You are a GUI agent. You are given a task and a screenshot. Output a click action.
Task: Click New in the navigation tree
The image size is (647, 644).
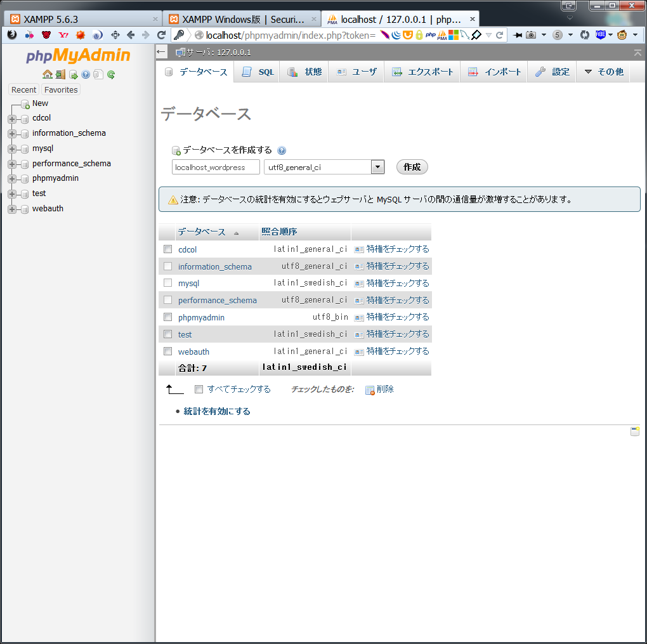[x=40, y=103]
